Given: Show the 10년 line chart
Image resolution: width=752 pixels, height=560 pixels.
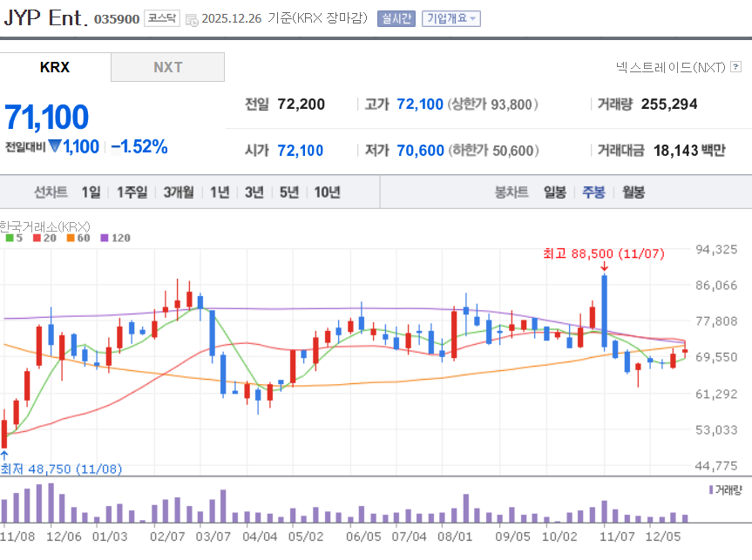Looking at the screenshot, I should (x=327, y=192).
